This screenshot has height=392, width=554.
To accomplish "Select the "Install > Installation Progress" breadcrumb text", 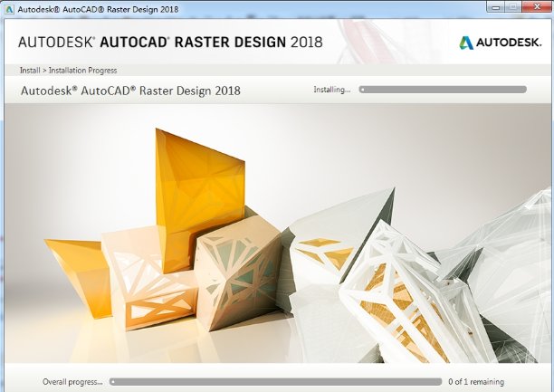I will pyautogui.click(x=68, y=71).
